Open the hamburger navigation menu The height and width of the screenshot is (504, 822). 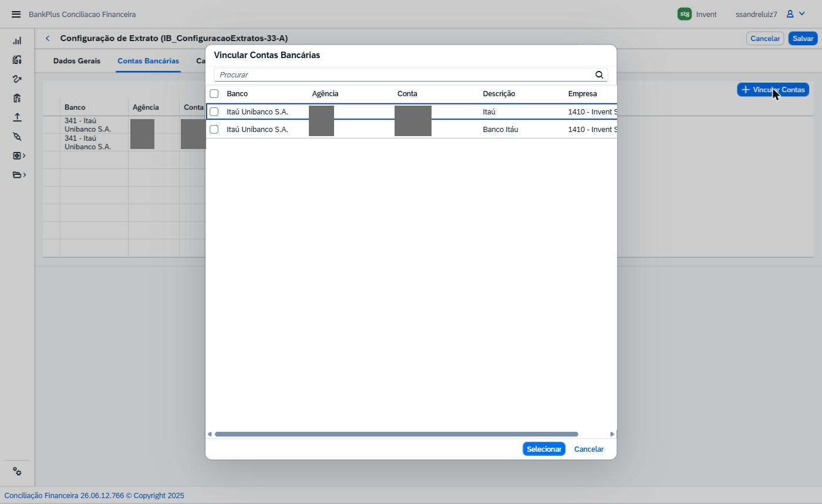tap(16, 14)
